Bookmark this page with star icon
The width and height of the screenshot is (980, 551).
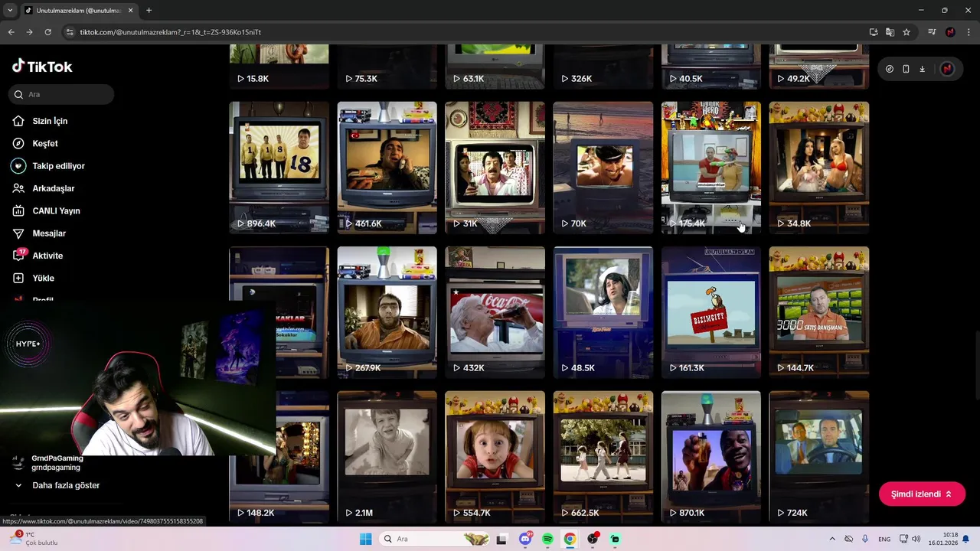point(906,32)
